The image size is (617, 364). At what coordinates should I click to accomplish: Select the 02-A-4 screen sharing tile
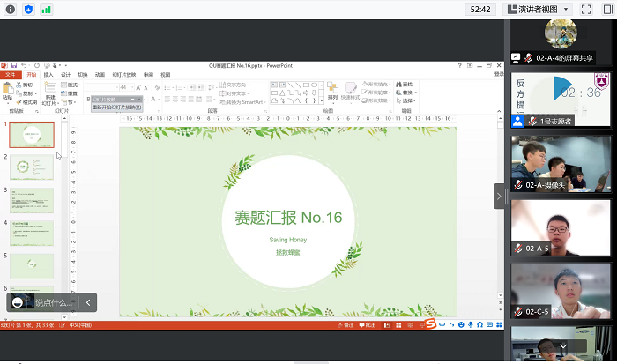pos(561,41)
